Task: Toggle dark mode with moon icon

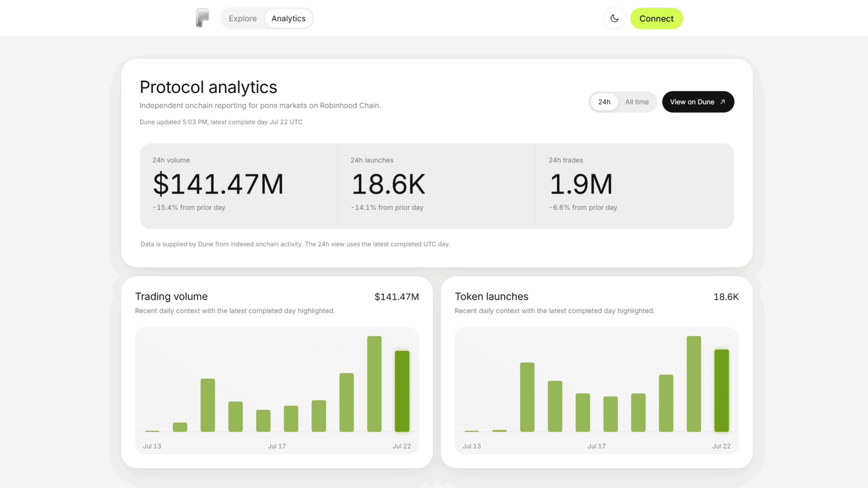Action: pyautogui.click(x=614, y=18)
